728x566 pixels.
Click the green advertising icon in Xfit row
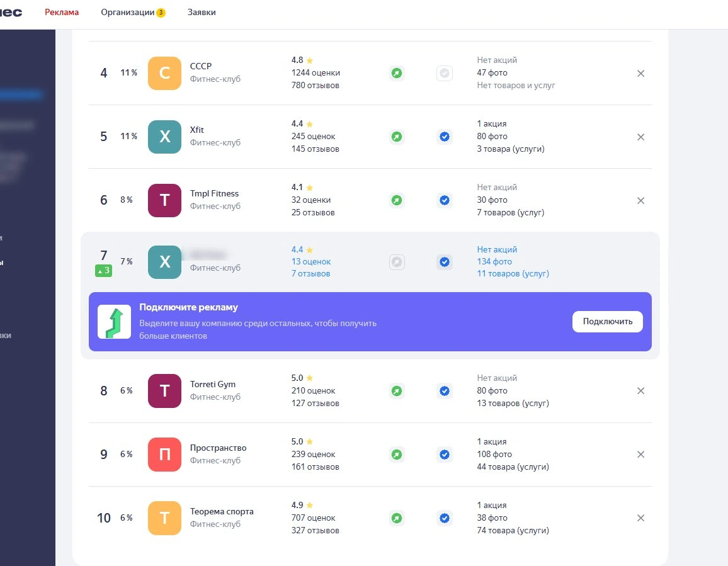pyautogui.click(x=397, y=137)
